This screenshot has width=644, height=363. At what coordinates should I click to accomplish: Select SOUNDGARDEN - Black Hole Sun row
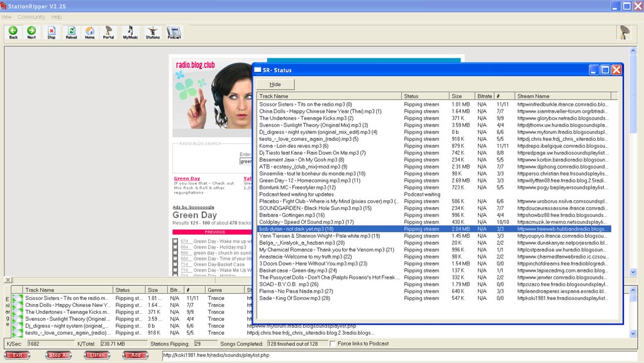[434, 208]
